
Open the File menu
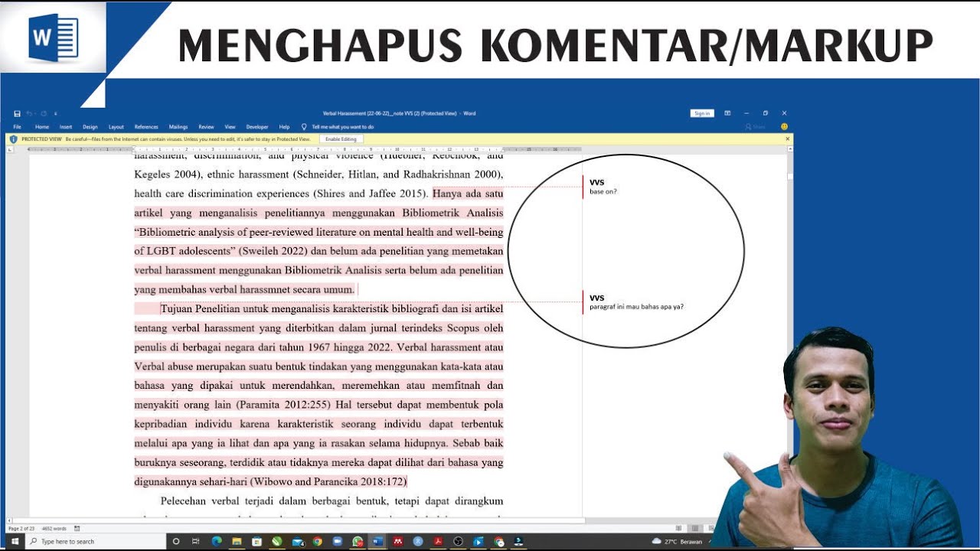(17, 127)
